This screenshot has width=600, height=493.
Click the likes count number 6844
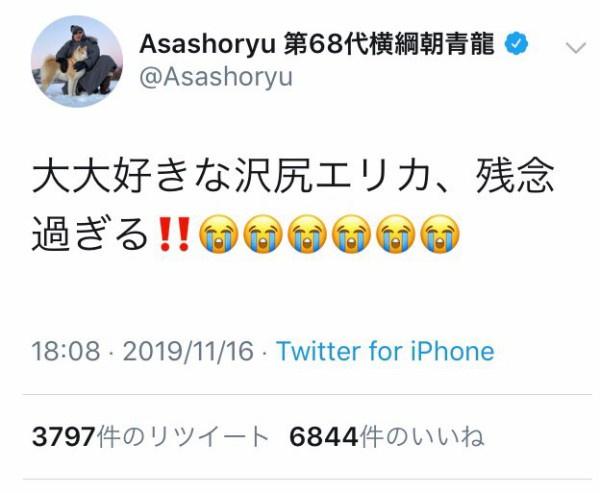click(324, 437)
